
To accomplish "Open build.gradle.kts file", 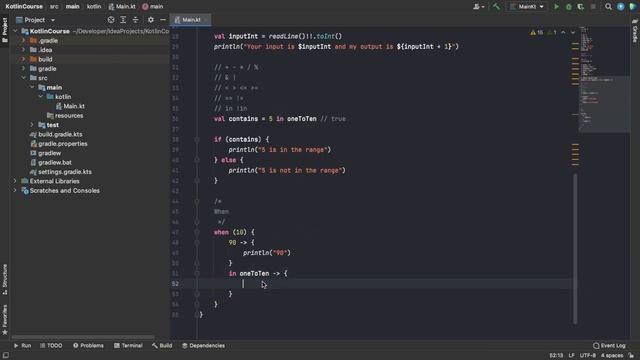I will tap(56, 134).
